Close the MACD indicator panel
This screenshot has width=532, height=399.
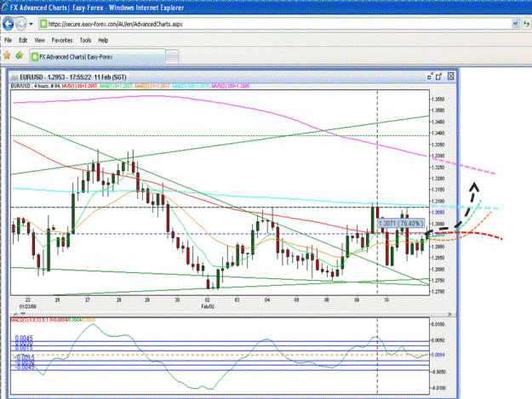click(x=450, y=314)
